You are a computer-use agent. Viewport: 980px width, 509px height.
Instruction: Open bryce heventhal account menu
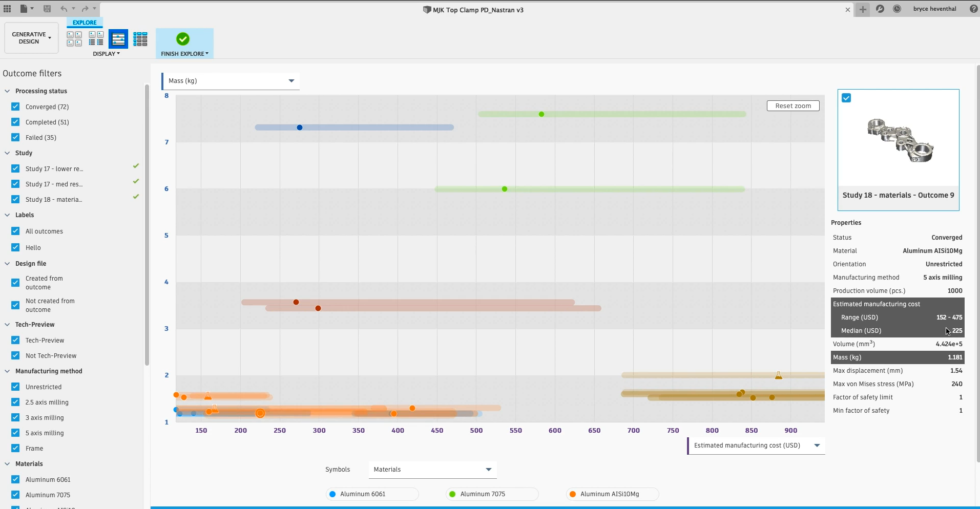coord(934,9)
